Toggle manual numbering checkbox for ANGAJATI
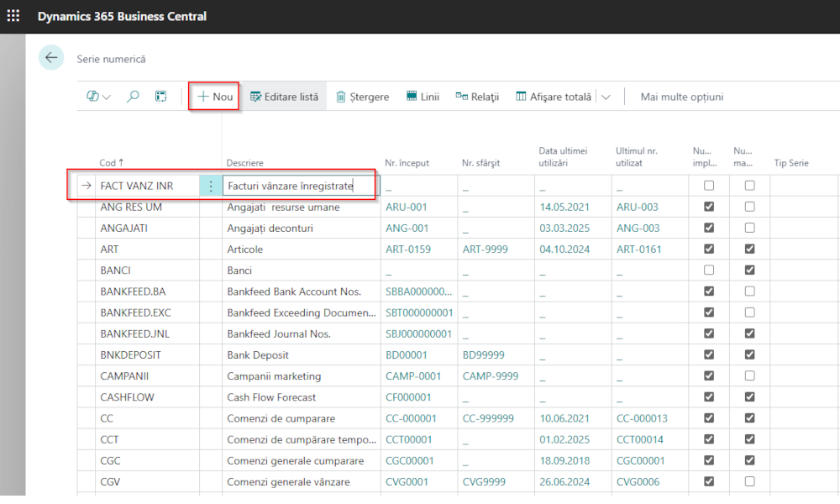840x504 pixels. pyautogui.click(x=749, y=228)
